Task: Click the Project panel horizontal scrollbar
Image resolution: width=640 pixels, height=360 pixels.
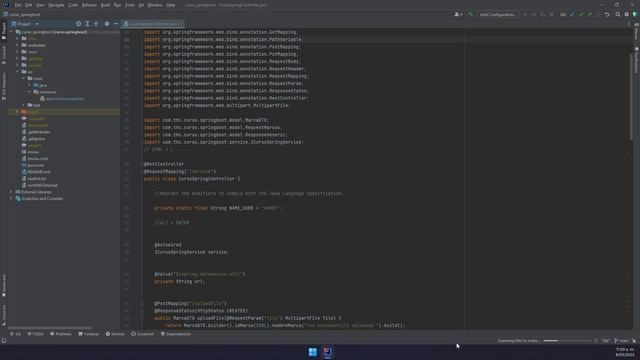Action: [50, 327]
